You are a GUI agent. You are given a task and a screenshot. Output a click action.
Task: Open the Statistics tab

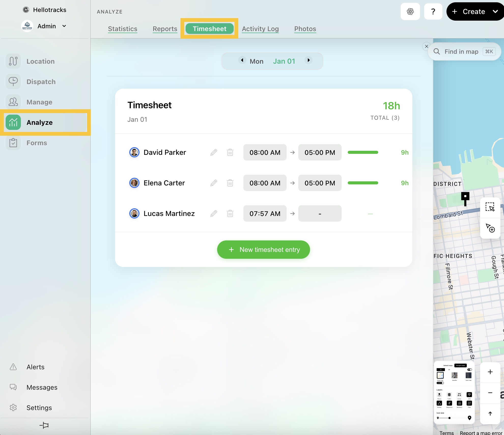pos(123,29)
